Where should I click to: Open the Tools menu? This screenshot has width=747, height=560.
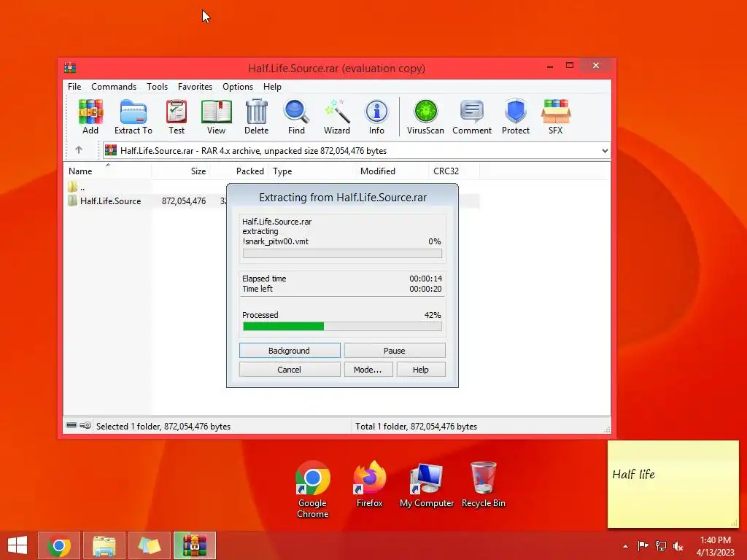point(158,87)
